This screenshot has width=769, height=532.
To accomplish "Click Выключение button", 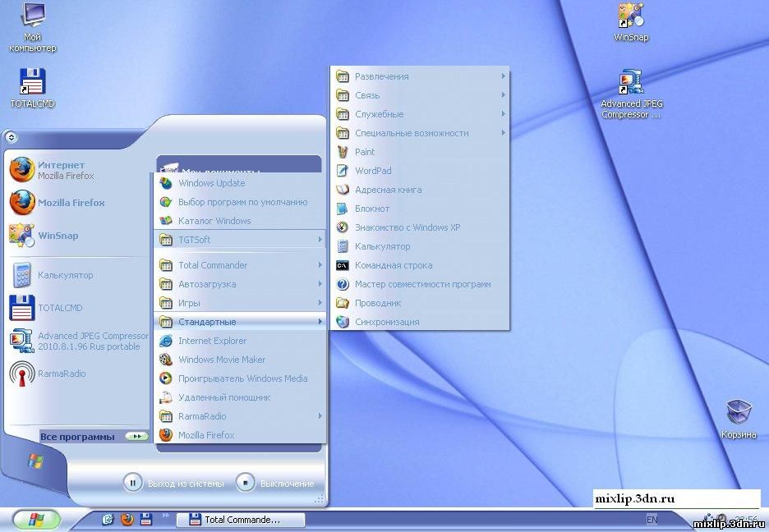I will pyautogui.click(x=275, y=484).
